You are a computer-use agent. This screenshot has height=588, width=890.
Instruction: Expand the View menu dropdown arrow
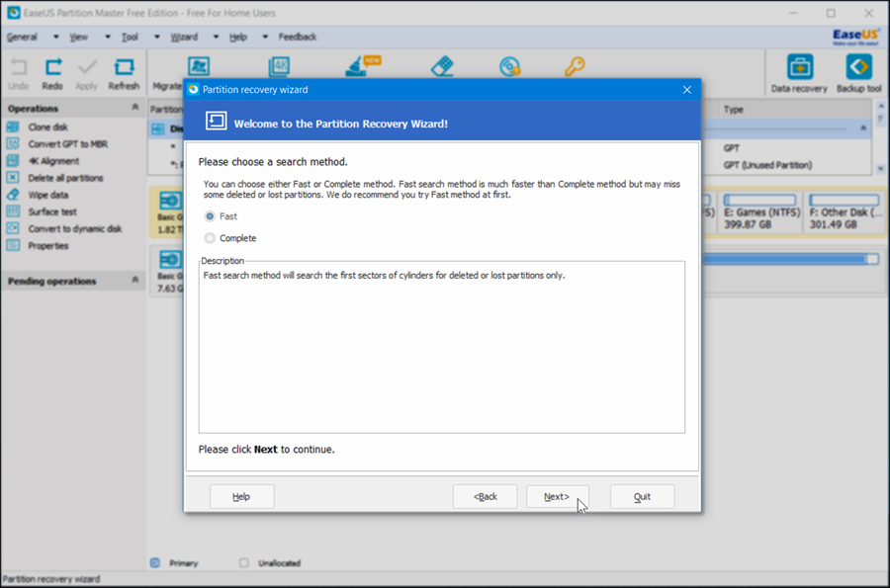(x=107, y=37)
